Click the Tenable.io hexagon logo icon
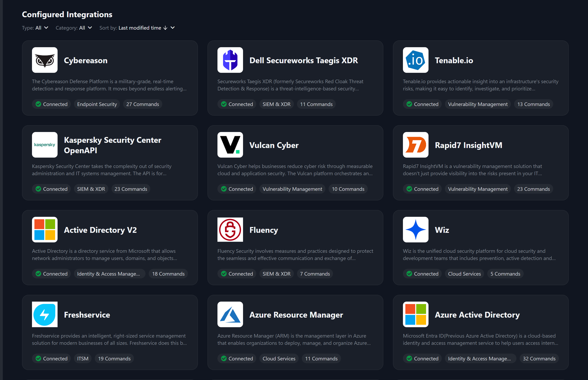Viewport: 588px width, 380px height. (x=416, y=60)
